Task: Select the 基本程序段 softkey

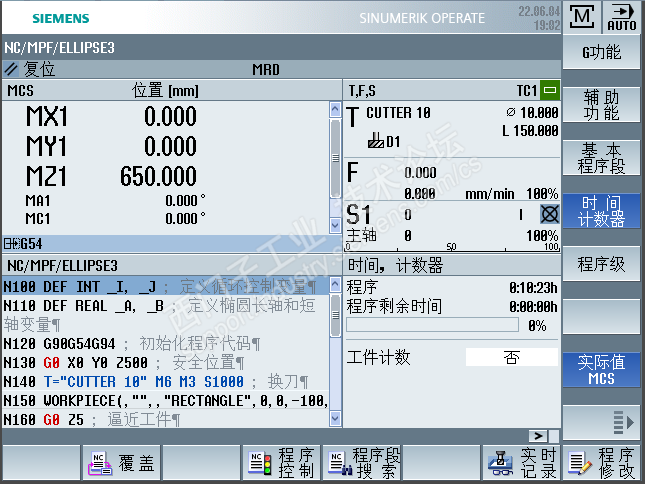Action: [601, 158]
